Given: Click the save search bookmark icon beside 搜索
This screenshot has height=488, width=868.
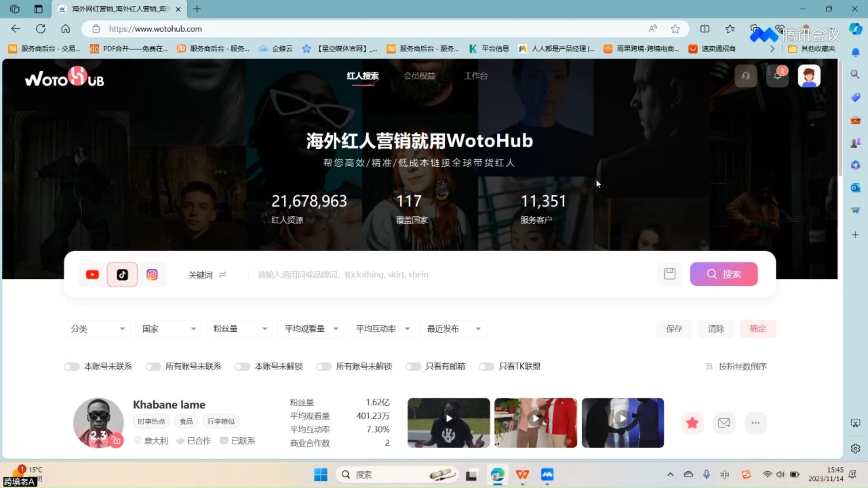Looking at the screenshot, I should point(670,274).
